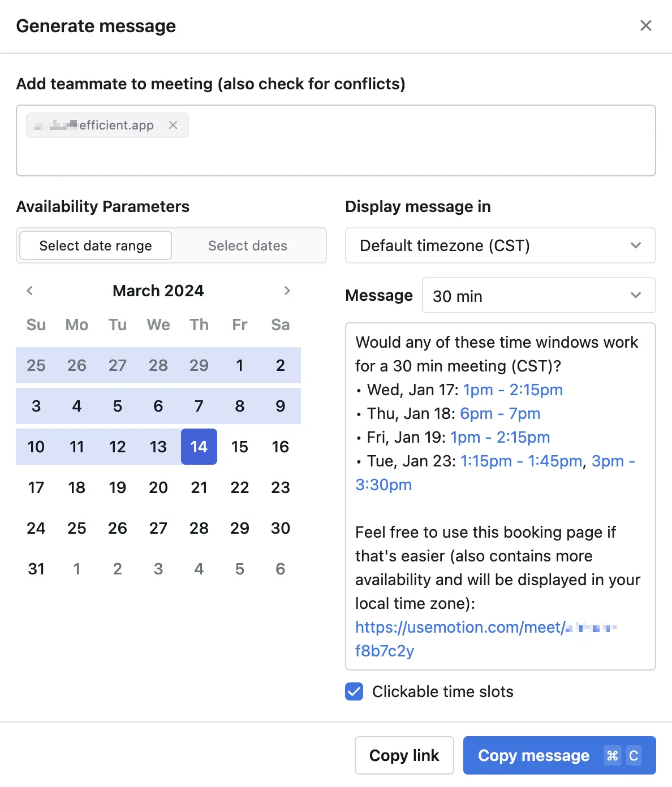Switch to Select dates tab
The image size is (672, 787).
pos(247,245)
